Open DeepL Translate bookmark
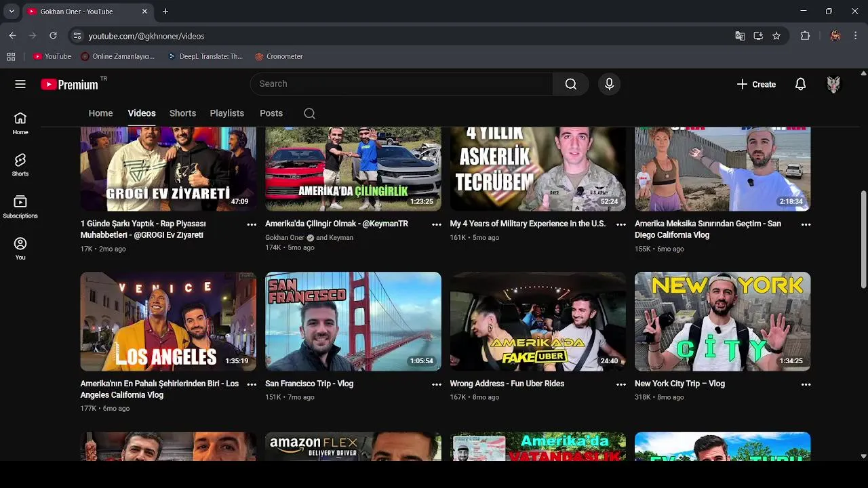Screen dimensions: 868x488 tap(205, 56)
